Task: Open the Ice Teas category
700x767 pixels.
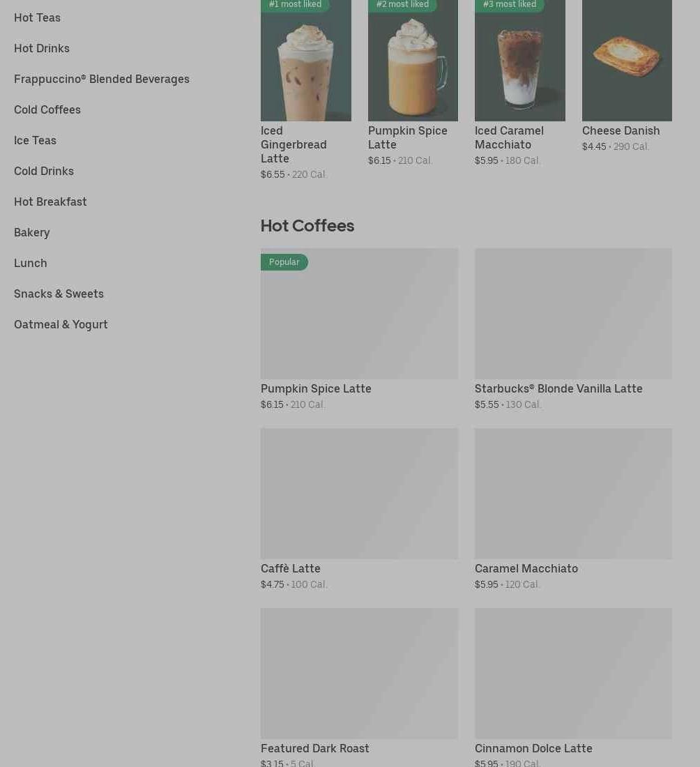Action: pyautogui.click(x=36, y=140)
